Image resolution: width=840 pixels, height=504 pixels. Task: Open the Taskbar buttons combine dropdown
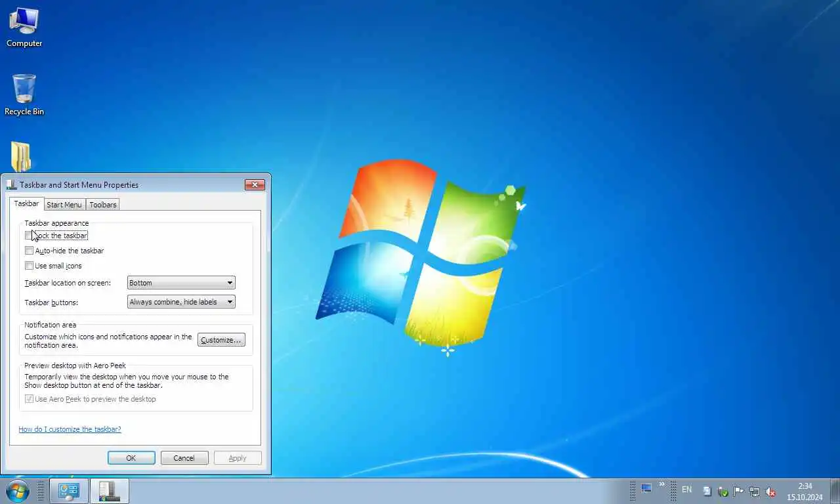pos(181,302)
